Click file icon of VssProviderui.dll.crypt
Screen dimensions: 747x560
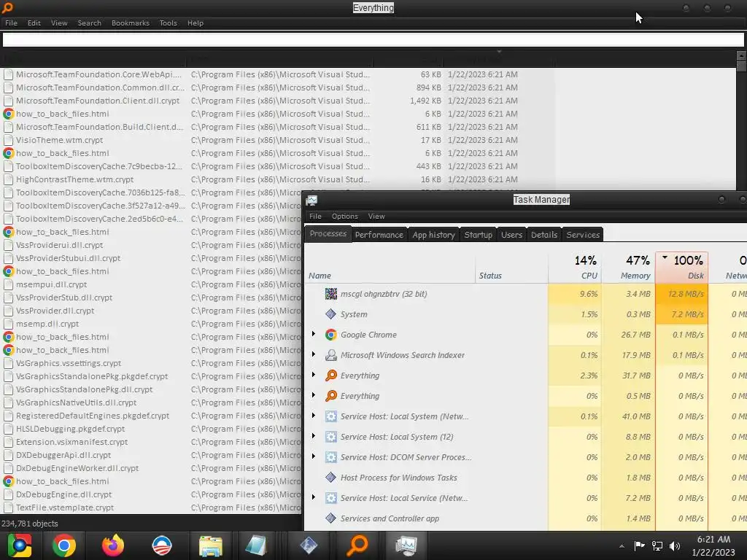(8, 245)
